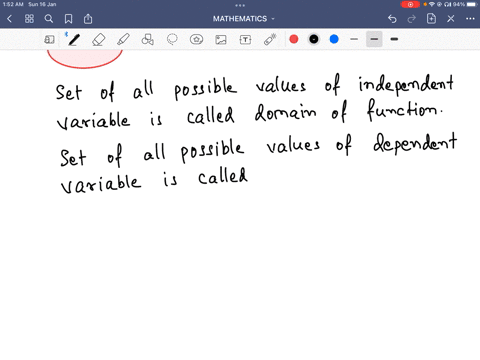Choose the red pen color
Image resolution: width=480 pixels, height=360 pixels.
[x=294, y=39]
